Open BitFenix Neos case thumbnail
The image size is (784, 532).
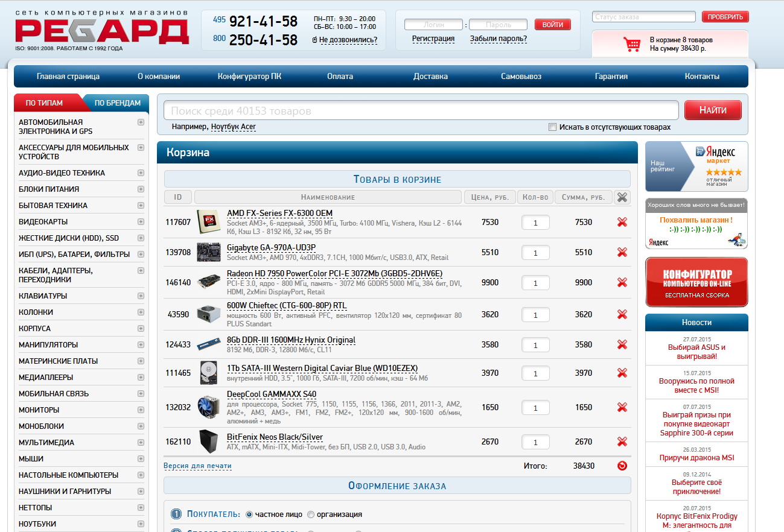pyautogui.click(x=209, y=442)
